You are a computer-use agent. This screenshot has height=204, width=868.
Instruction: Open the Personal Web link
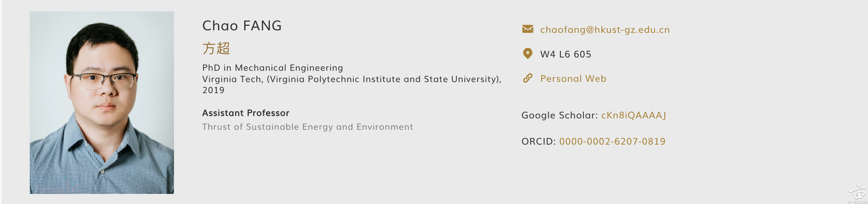[573, 79]
